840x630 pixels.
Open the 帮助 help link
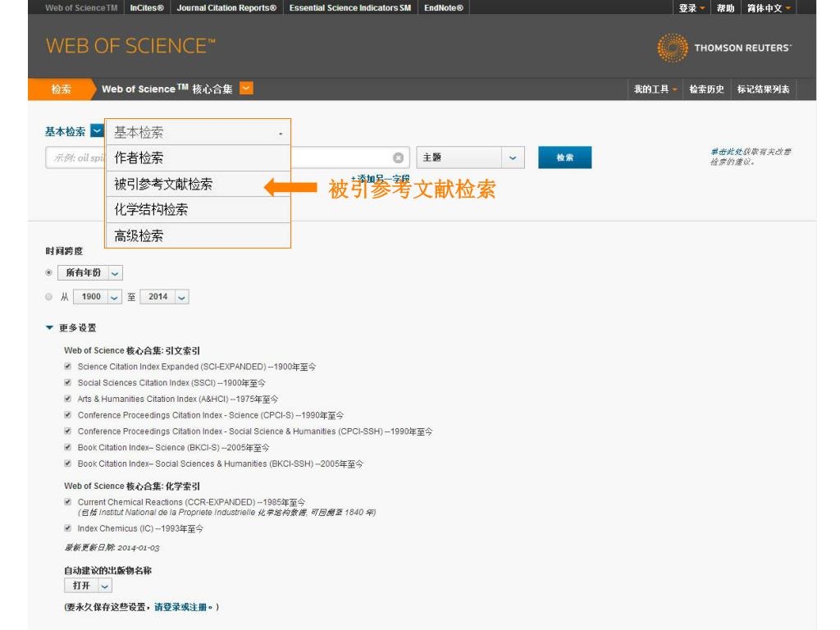click(725, 8)
